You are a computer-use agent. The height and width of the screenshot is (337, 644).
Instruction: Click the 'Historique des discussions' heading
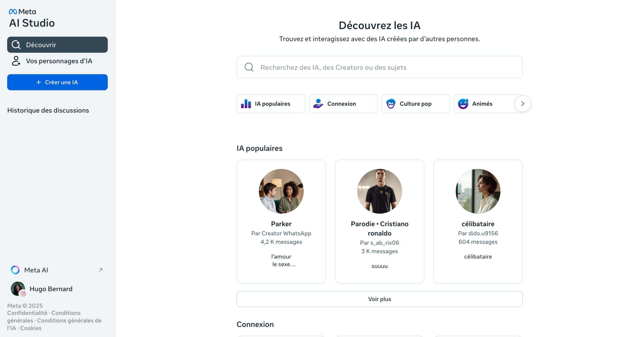[48, 110]
